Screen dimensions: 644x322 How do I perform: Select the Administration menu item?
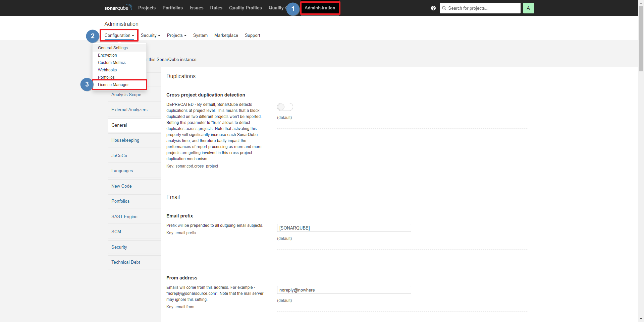click(320, 8)
